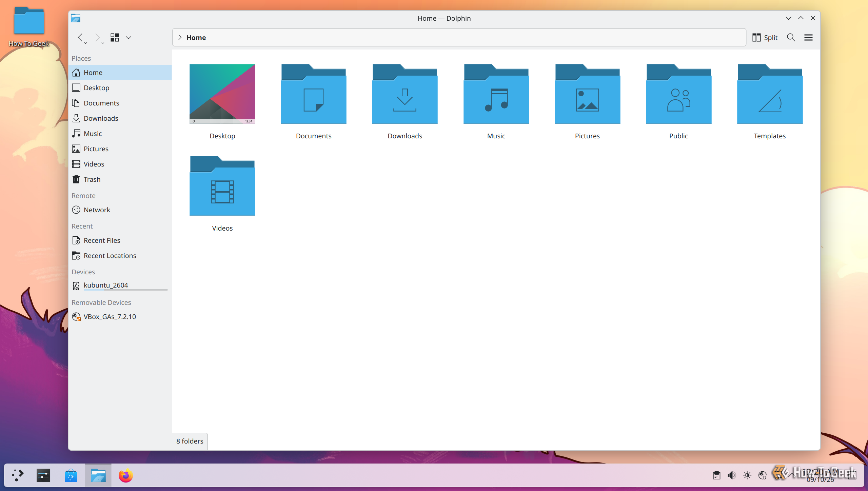Open Recent Locations in sidebar
868x491 pixels.
pyautogui.click(x=120, y=256)
